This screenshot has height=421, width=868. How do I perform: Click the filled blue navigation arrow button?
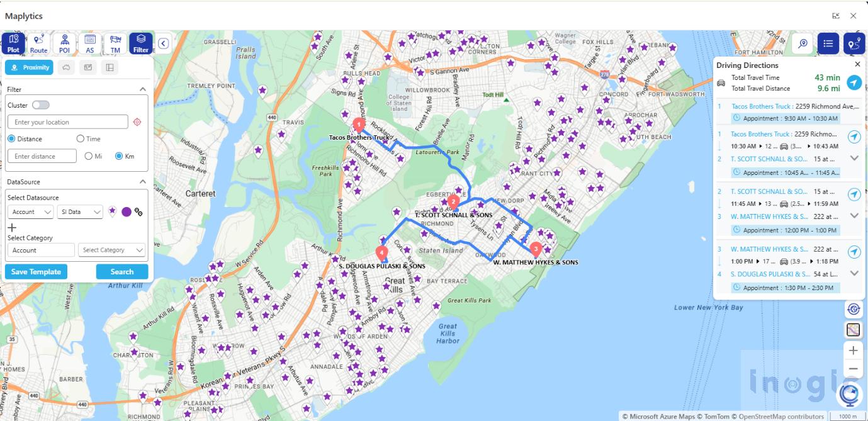(854, 82)
